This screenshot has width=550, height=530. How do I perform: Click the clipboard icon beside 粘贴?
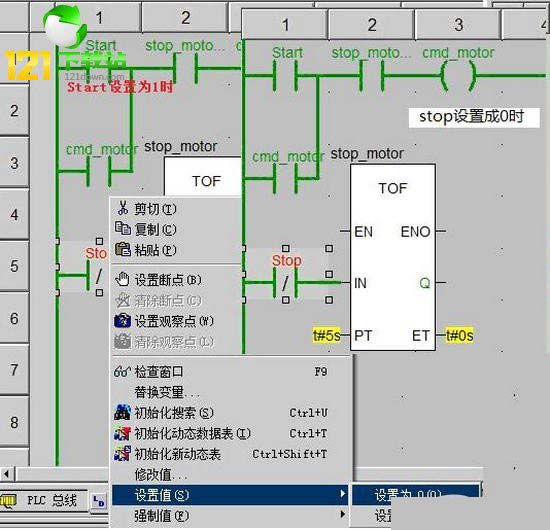[123, 249]
